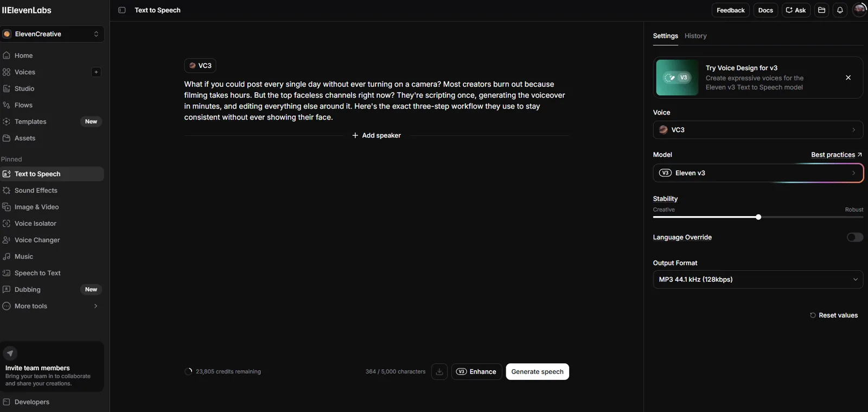Viewport: 868px width, 412px height.
Task: Select the Settings tab
Action: [x=666, y=36]
